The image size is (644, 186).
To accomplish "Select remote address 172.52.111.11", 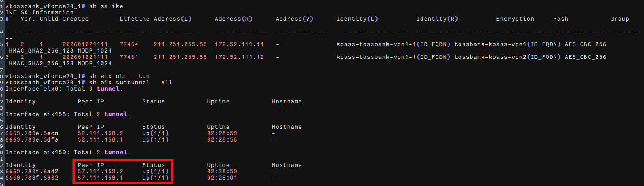I will pyautogui.click(x=239, y=44).
